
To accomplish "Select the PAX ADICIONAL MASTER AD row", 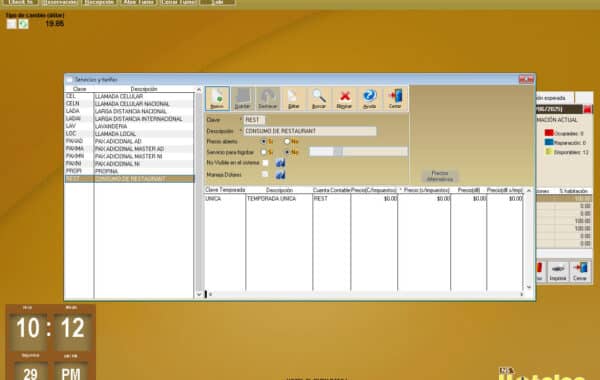I will coord(129,149).
